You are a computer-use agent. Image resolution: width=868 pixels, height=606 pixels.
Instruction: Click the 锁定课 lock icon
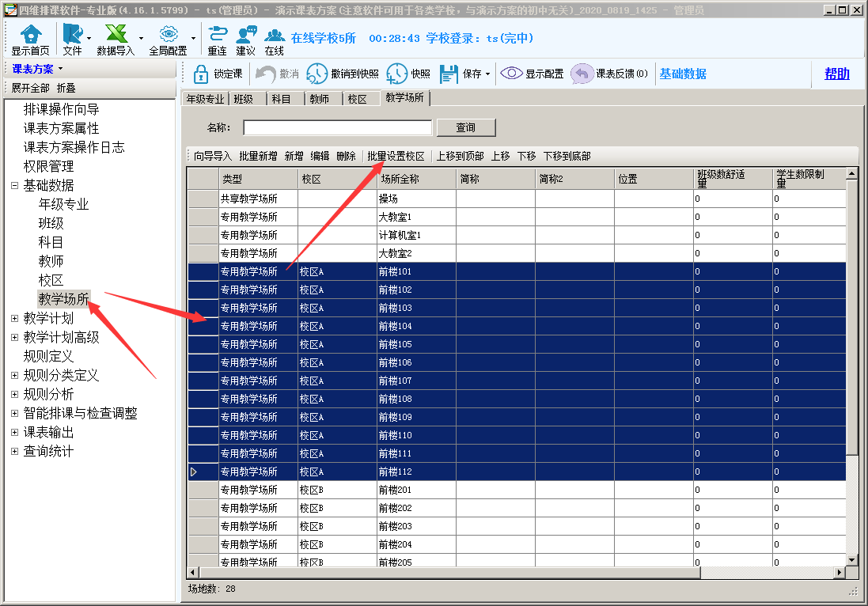(200, 74)
